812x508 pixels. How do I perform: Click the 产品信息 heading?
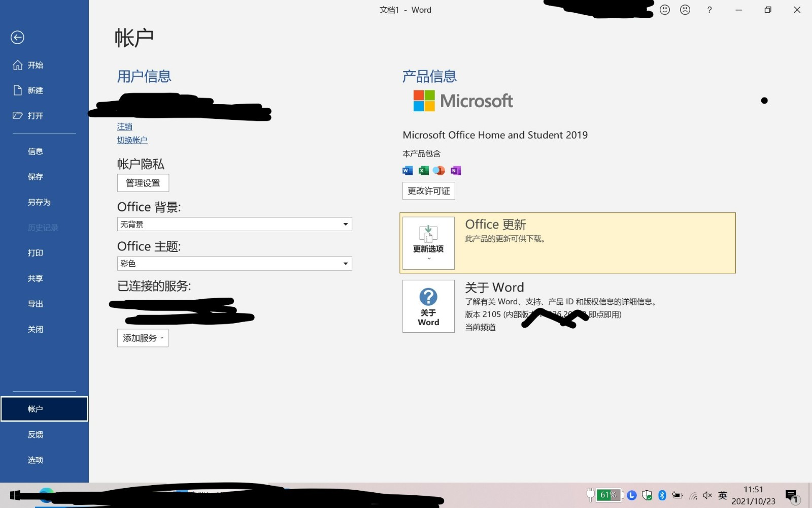[x=429, y=76]
